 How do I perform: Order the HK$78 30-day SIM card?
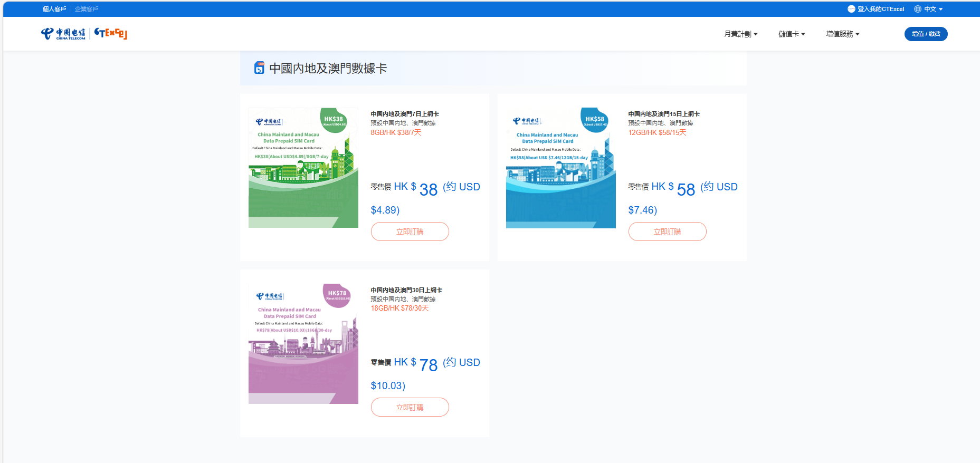[x=410, y=407]
